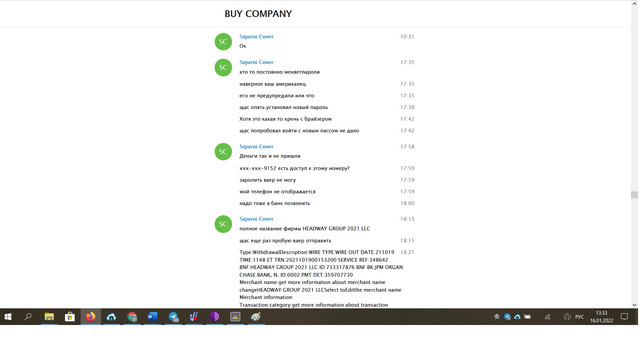This screenshot has height=360, width=640.
Task: Click the 17:38 timestamp
Action: [x=407, y=107]
